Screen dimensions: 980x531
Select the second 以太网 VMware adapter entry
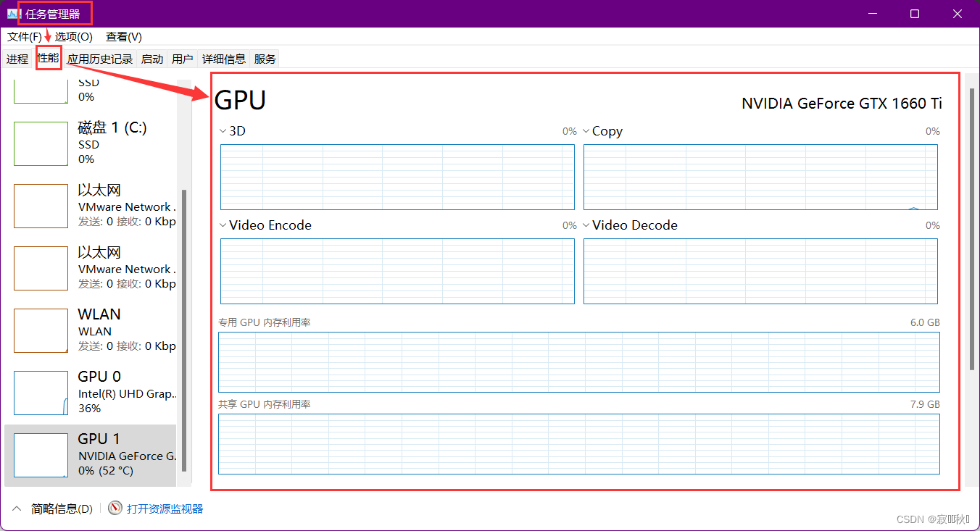pyautogui.click(x=91, y=268)
